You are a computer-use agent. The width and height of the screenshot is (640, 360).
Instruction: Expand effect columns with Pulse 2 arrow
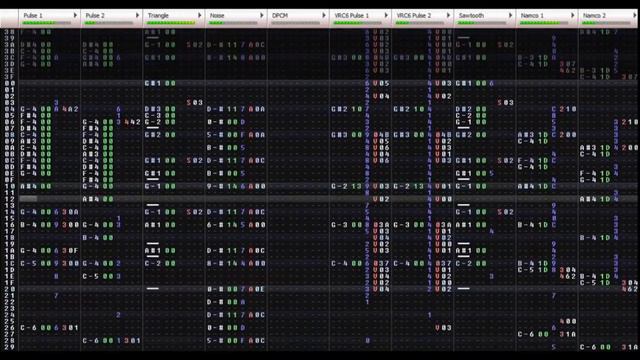point(137,15)
